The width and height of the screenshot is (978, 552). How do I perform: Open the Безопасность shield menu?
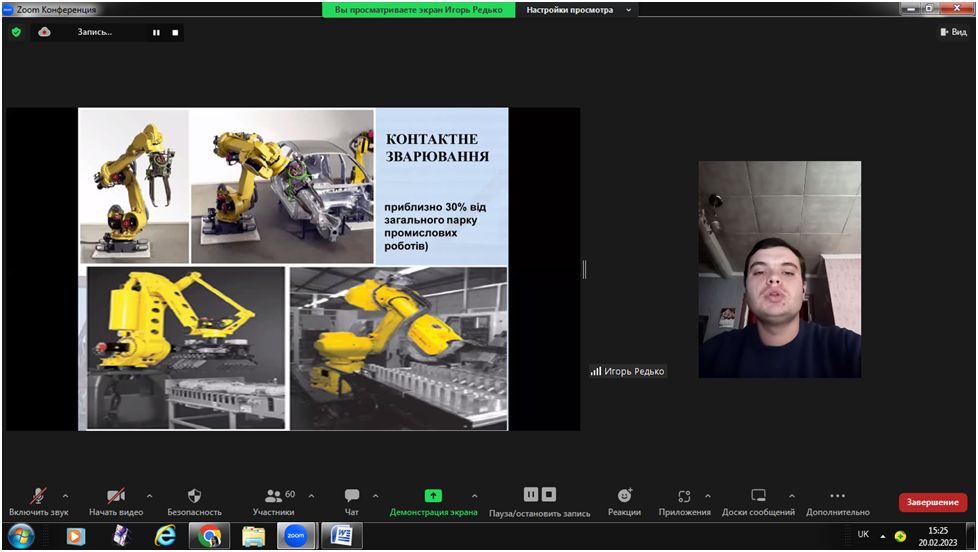pyautogui.click(x=195, y=502)
